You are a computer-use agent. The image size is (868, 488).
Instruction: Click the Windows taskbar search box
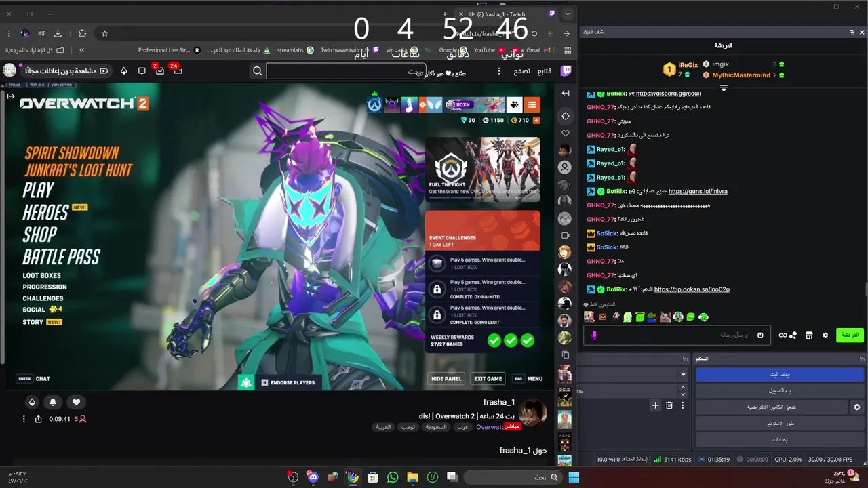pyautogui.click(x=515, y=477)
